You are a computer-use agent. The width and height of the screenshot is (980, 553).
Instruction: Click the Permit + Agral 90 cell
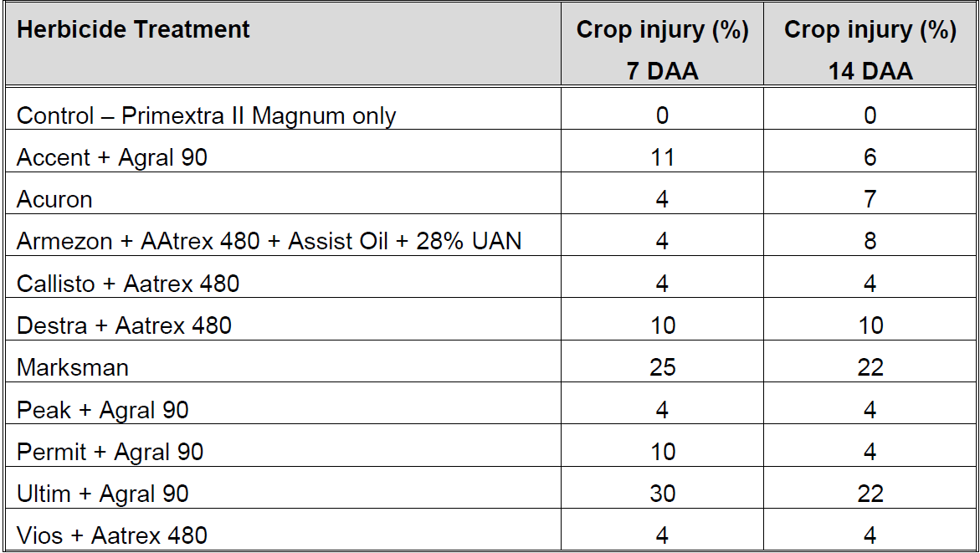110,452
